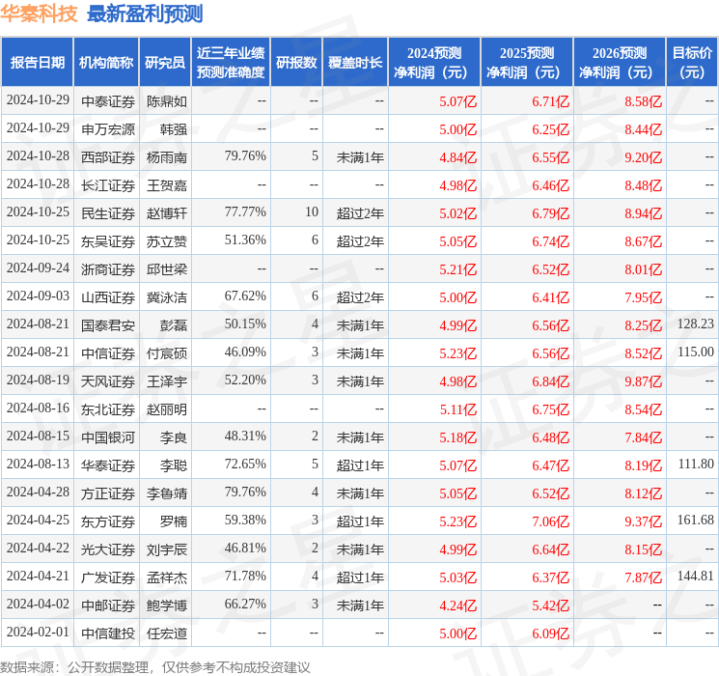
Task: Click the 2025 forecast value 6.09亿
Action: pos(550,633)
